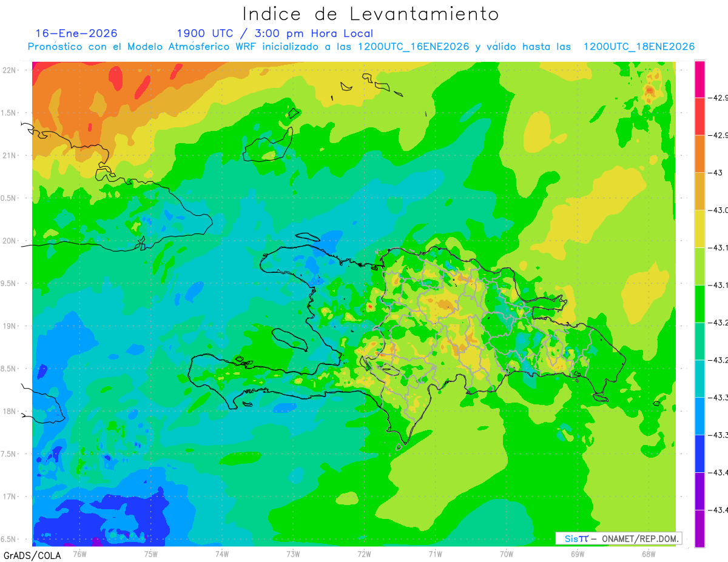Select the date label "16-Ene-2026"
This screenshot has height=562, width=728.
76,33
